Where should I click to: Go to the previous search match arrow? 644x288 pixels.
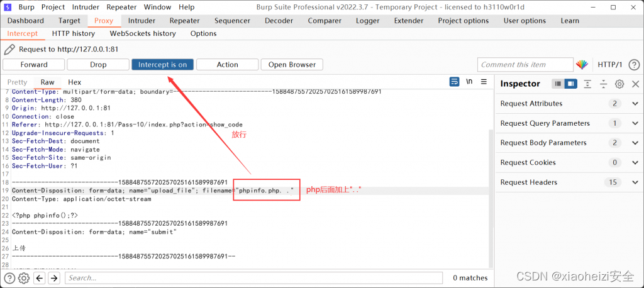coord(40,278)
